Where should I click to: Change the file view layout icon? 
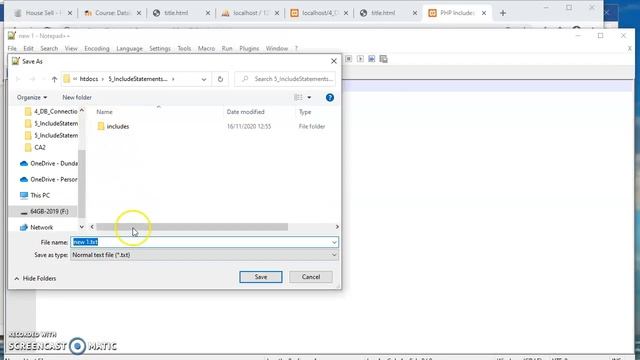point(298,97)
